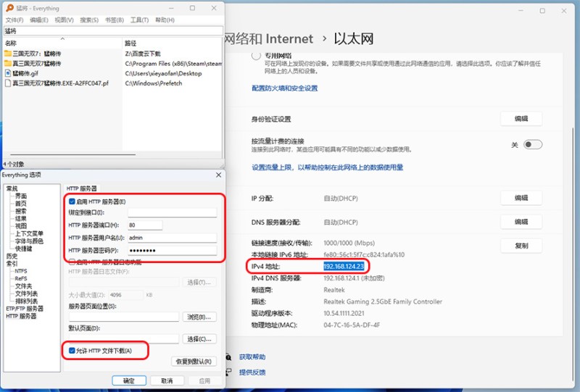The width and height of the screenshot is (580, 392).
Task: Select 索引 node in options tree
Action: 12,264
